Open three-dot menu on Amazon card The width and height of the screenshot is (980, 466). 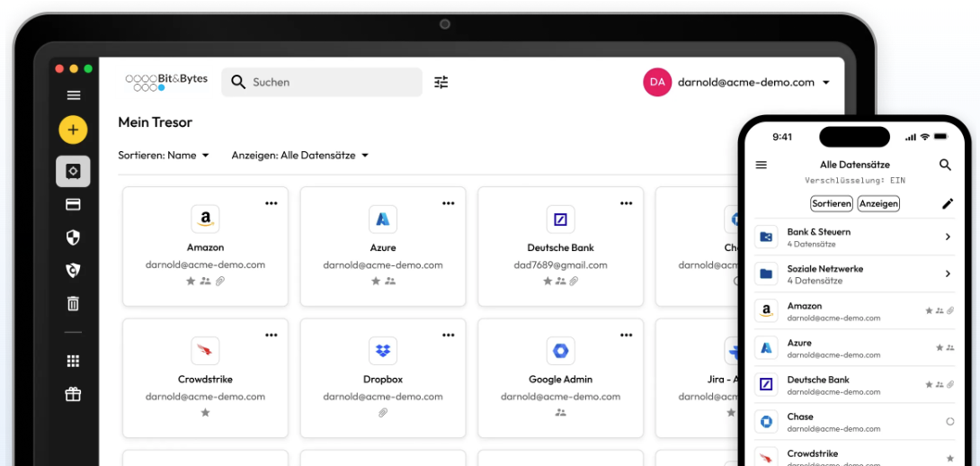[271, 203]
